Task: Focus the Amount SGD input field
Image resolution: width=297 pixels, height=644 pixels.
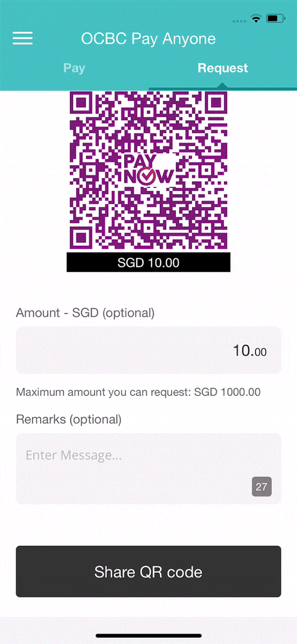Action: pos(148,350)
